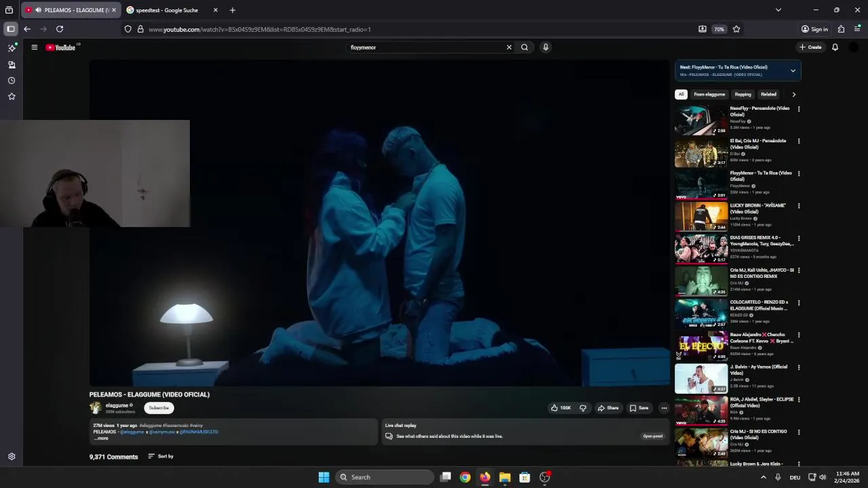Open options menu for NessFlyy Pensandote video
Image resolution: width=868 pixels, height=488 pixels.
(799, 109)
